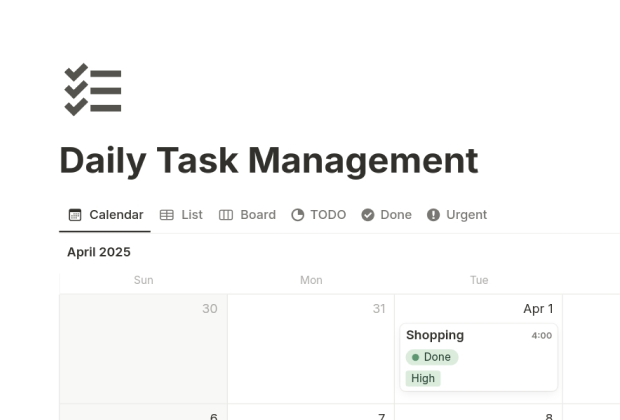Click the High priority tag
This screenshot has width=620, height=420.
click(x=423, y=379)
